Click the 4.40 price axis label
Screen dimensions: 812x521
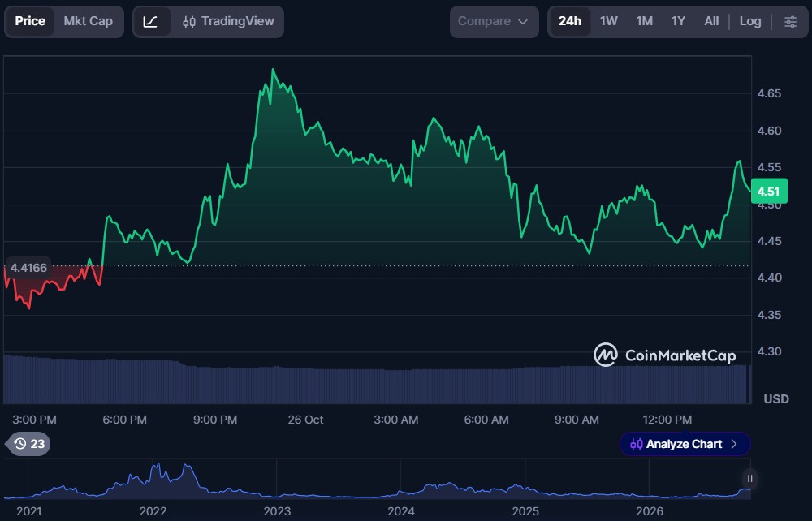pos(769,278)
